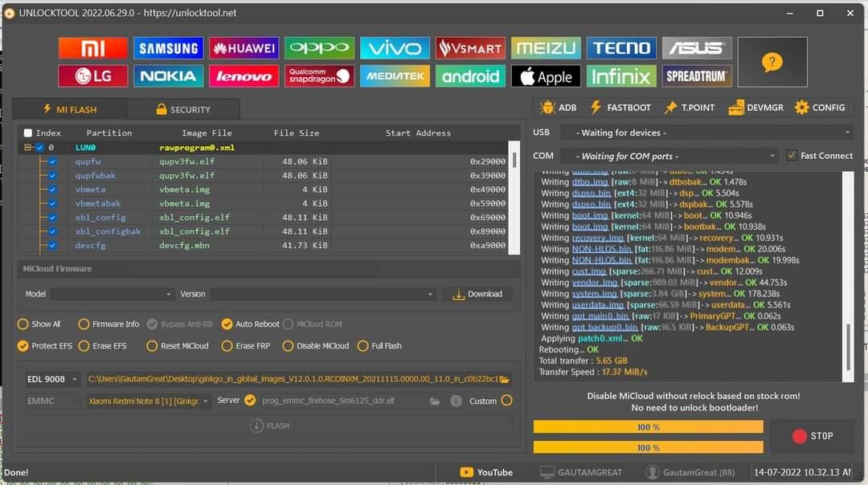This screenshot has height=485, width=868.
Task: Open the ADB tool
Action: coord(559,108)
